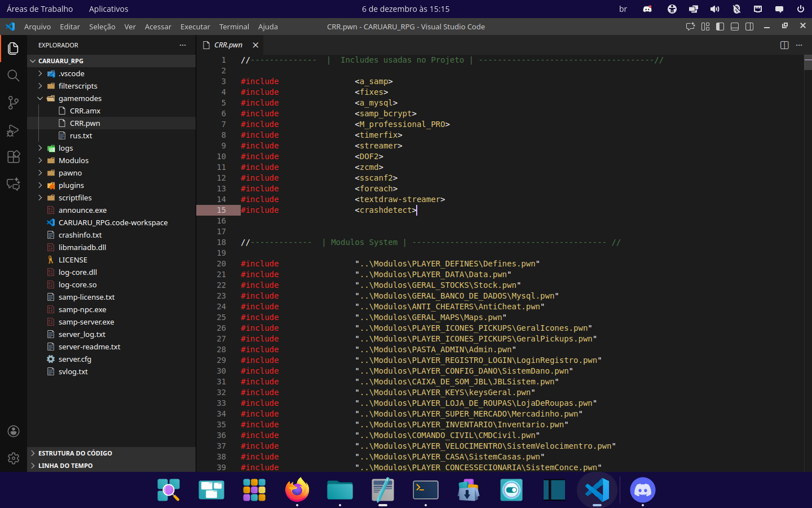Viewport: 812px width, 508px height.
Task: Open the software installer dock icon
Action: [469, 489]
